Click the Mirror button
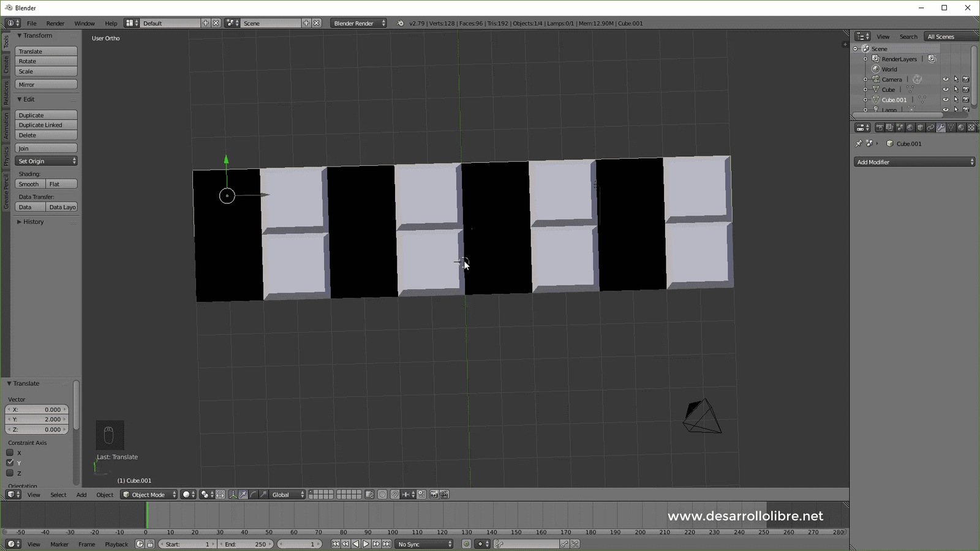Image resolution: width=980 pixels, height=551 pixels. pyautogui.click(x=46, y=84)
